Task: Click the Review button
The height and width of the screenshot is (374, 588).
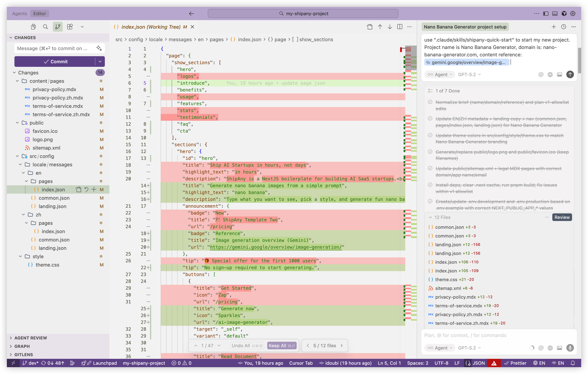Action: 562,217
